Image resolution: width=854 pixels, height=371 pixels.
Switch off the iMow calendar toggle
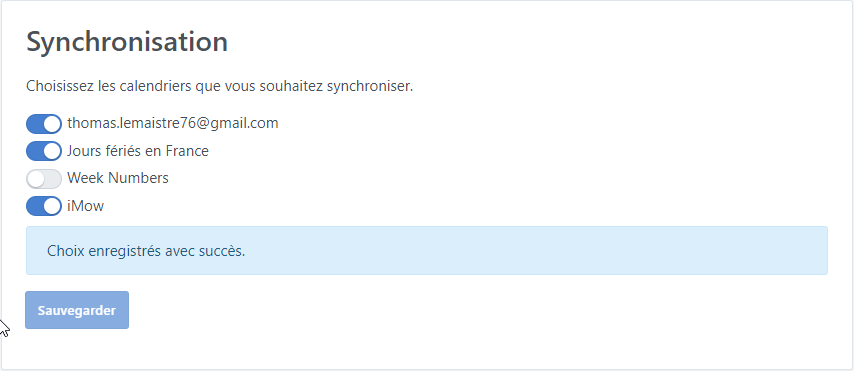pyautogui.click(x=44, y=206)
